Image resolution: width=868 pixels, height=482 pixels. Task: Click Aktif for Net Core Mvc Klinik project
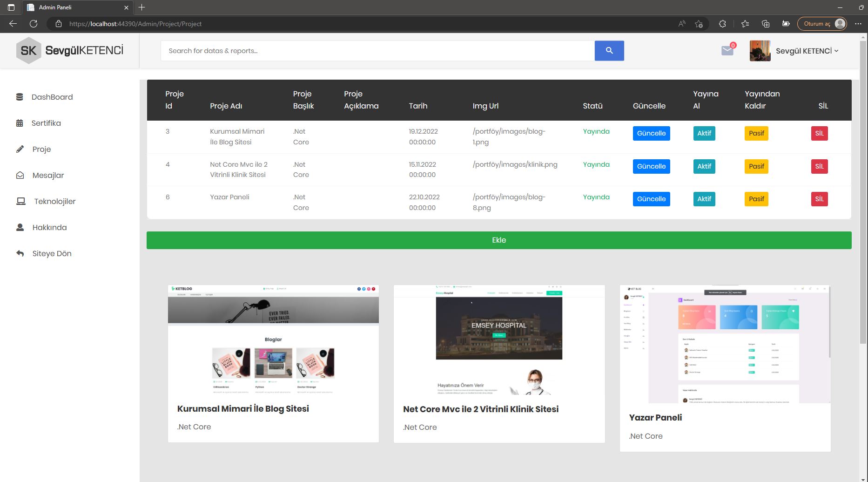click(x=704, y=166)
